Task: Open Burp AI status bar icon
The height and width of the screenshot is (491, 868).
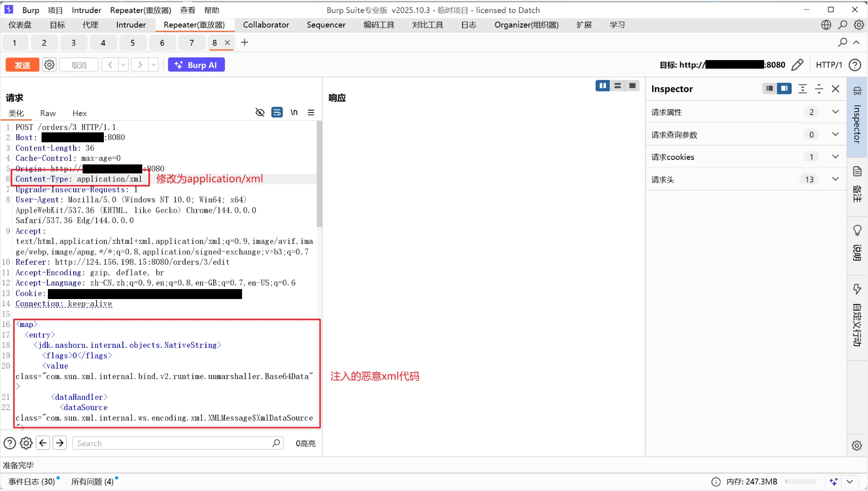Action: click(834, 482)
